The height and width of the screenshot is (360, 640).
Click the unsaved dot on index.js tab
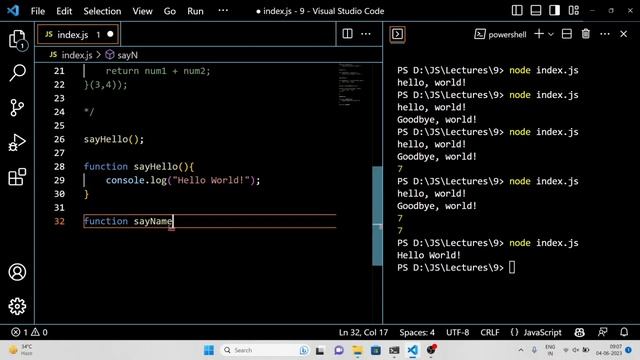110,34
